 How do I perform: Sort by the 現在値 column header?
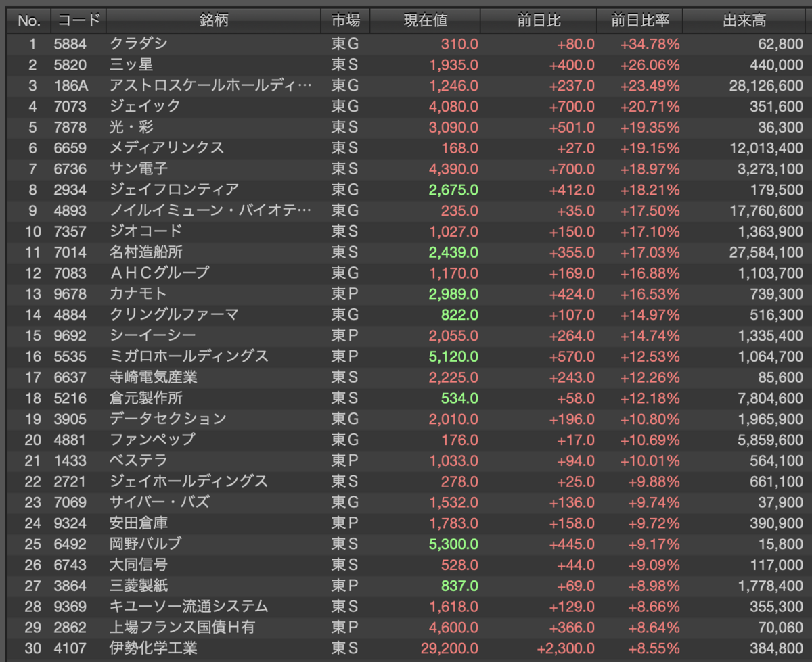click(x=426, y=21)
